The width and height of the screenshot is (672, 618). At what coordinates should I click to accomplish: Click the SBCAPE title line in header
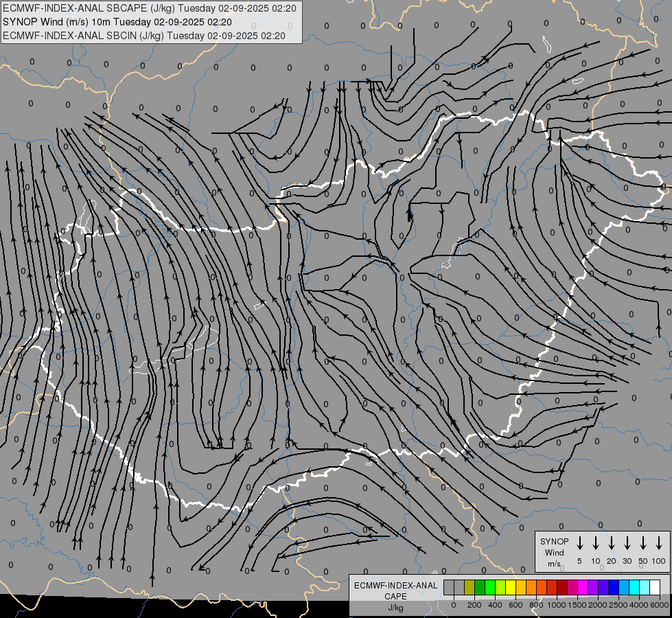[x=149, y=8]
